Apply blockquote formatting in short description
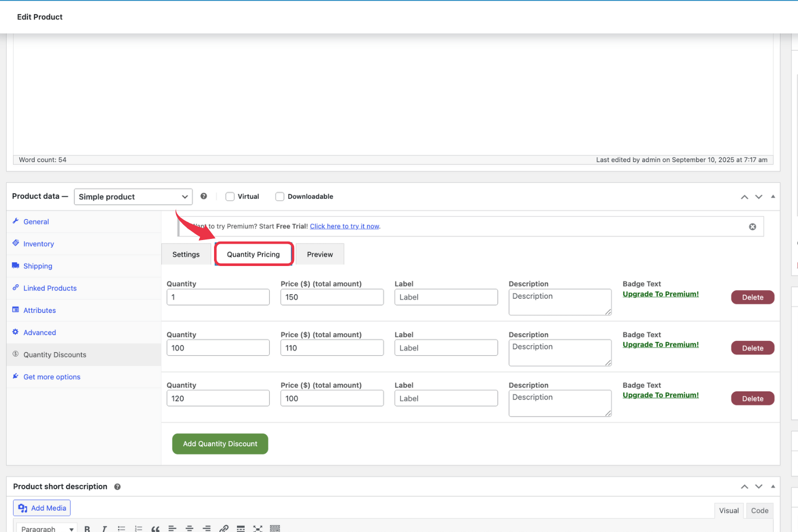798x532 pixels. tap(155, 528)
